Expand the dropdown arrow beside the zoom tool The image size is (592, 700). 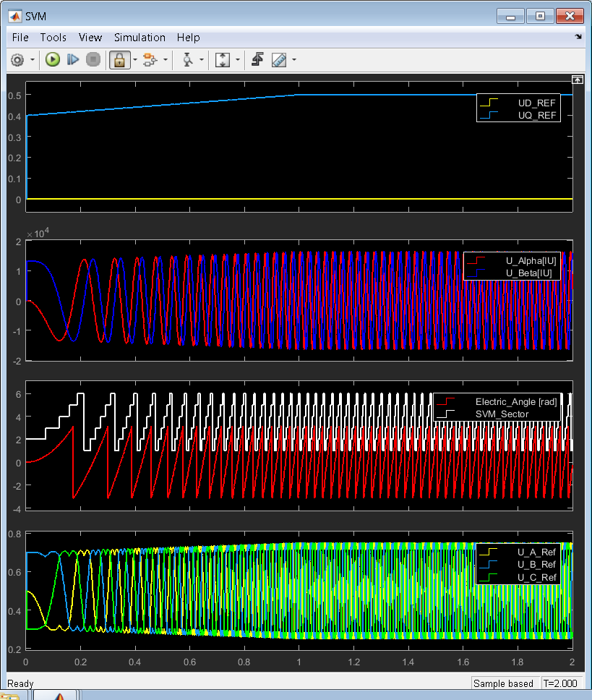pos(202,60)
